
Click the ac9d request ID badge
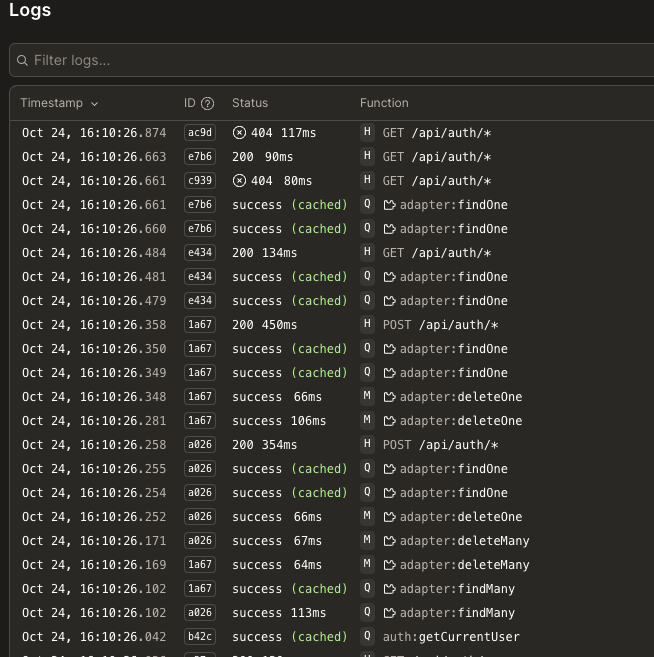199,133
